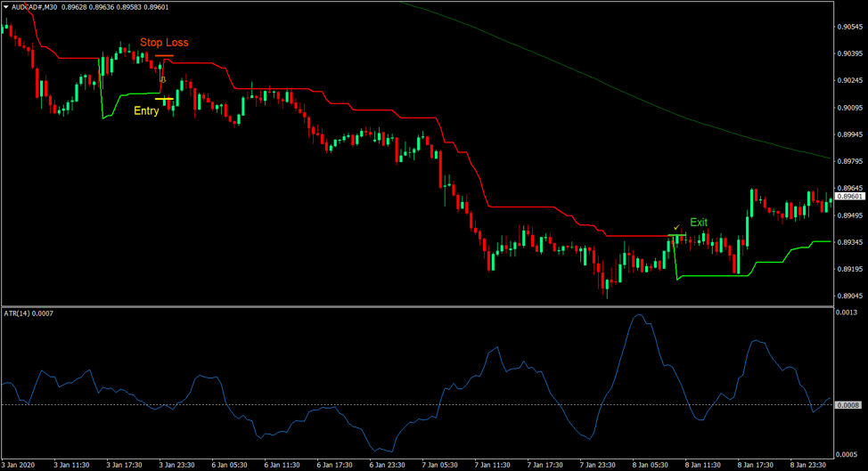Screen dimensions: 868x471
Task: Click the 3 Jan 2020 date label
Action: (20, 465)
